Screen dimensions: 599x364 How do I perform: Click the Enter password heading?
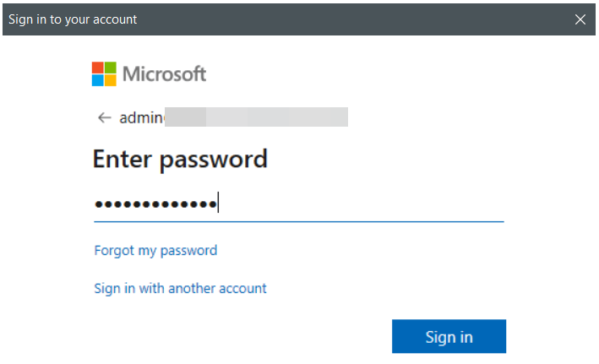(179, 159)
